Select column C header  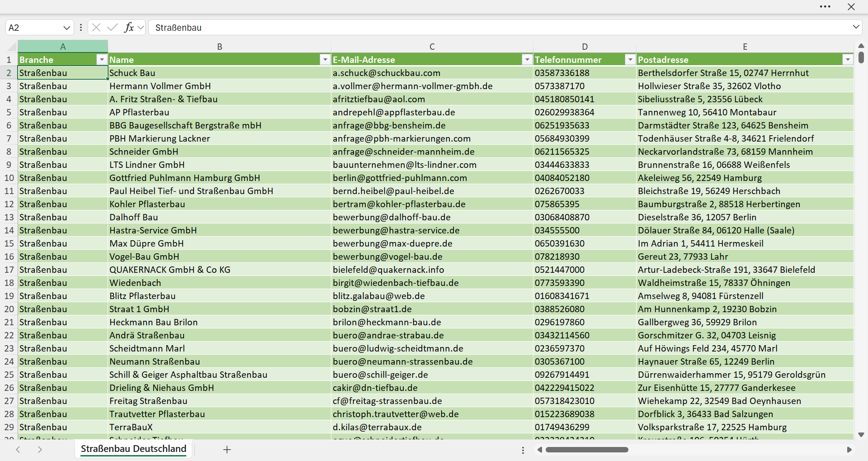[432, 47]
